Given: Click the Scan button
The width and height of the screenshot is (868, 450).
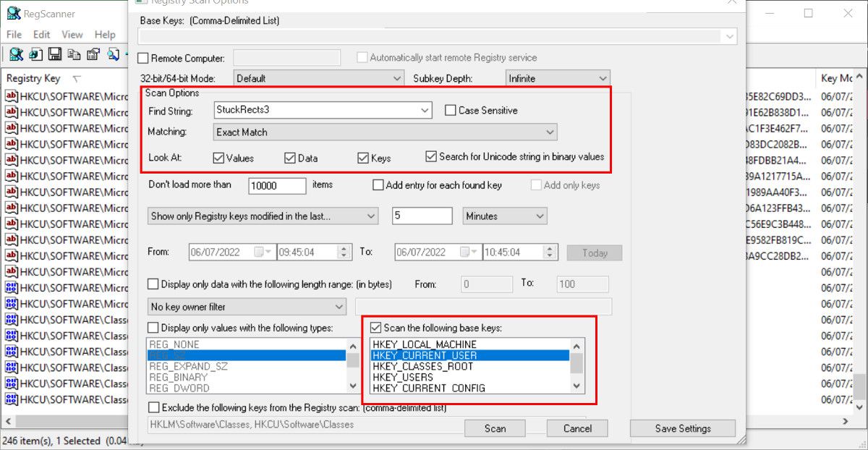Looking at the screenshot, I should coord(495,428).
